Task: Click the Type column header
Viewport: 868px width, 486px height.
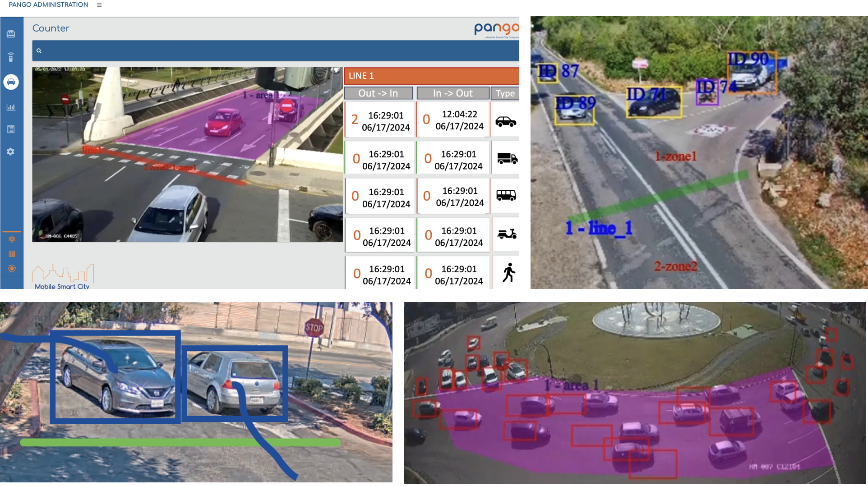Action: coord(505,93)
